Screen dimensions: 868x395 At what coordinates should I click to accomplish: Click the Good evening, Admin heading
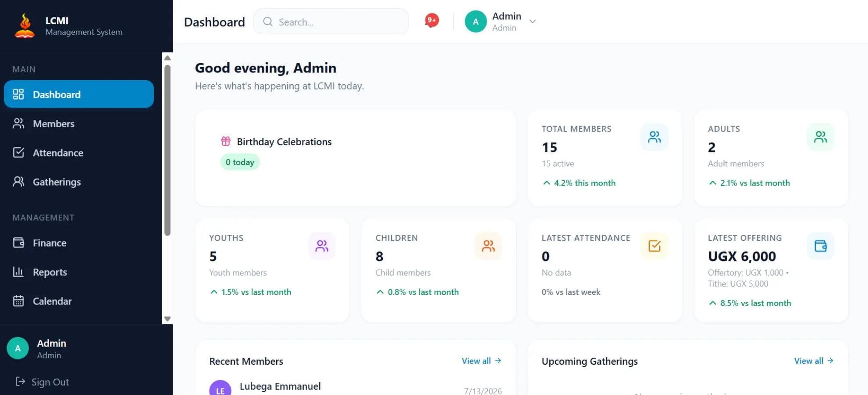tap(266, 68)
